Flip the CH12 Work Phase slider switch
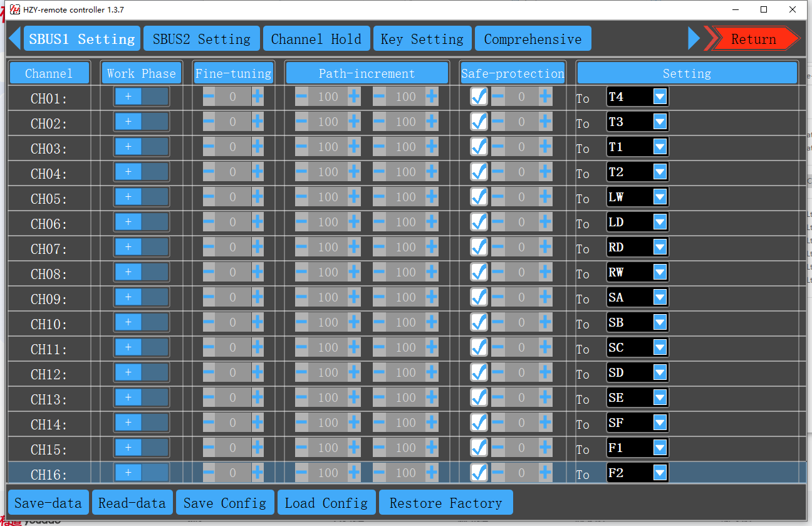 (142, 372)
